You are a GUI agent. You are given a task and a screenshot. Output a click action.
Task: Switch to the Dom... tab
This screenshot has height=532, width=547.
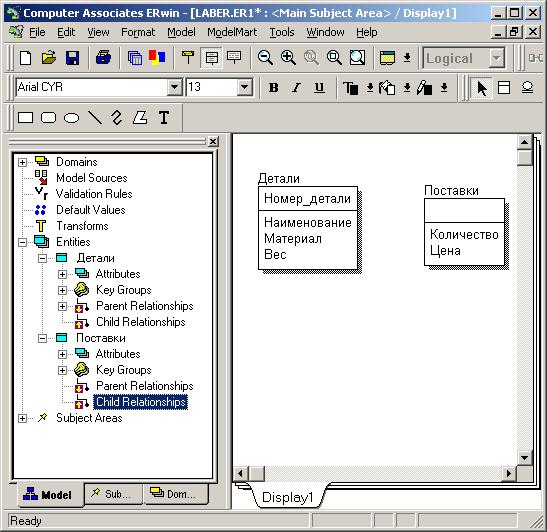click(176, 494)
